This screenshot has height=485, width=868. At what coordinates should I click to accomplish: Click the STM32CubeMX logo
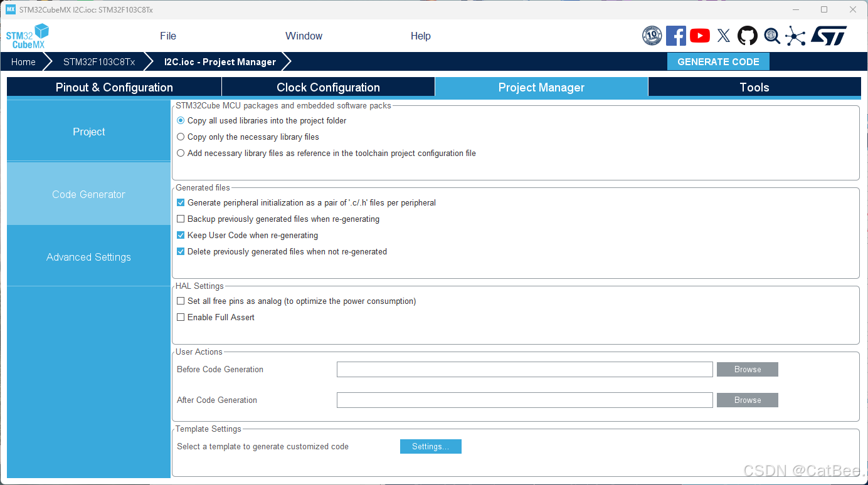[x=28, y=36]
